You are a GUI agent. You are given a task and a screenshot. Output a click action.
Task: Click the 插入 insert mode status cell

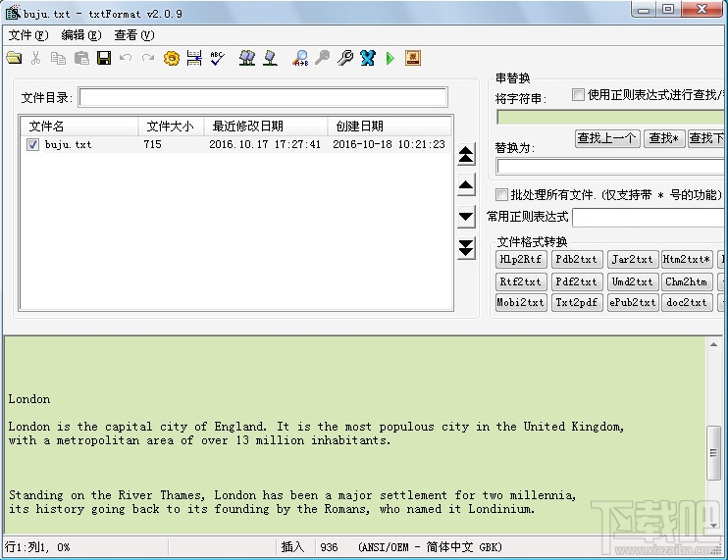292,547
